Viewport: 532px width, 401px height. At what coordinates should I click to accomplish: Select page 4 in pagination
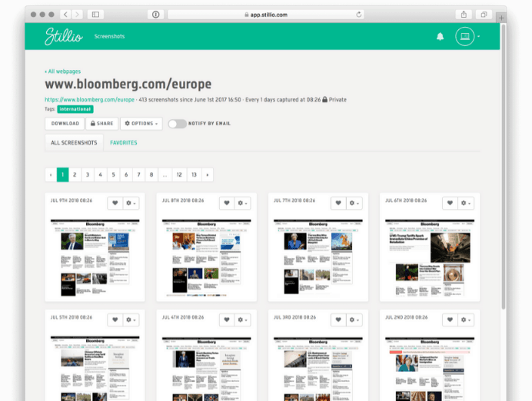pyautogui.click(x=101, y=175)
